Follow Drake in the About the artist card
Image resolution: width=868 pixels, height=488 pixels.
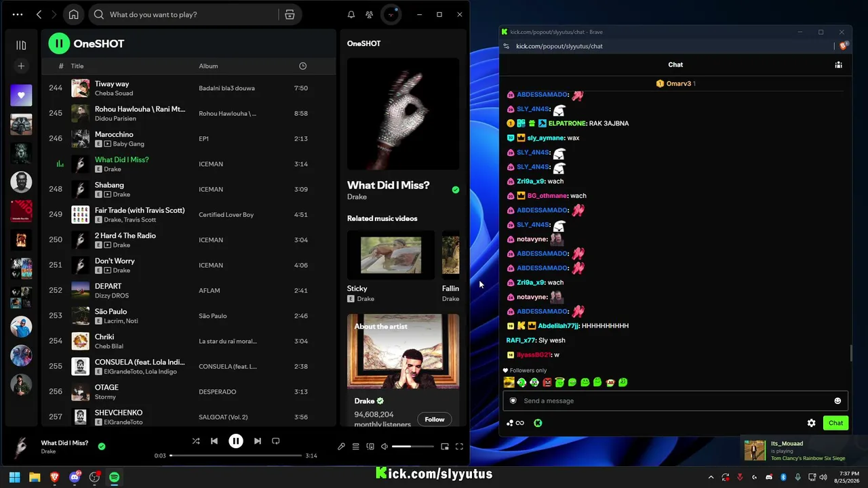click(x=435, y=419)
